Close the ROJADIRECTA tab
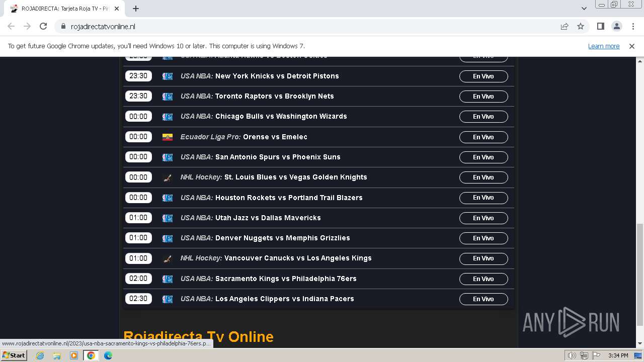 [117, 9]
